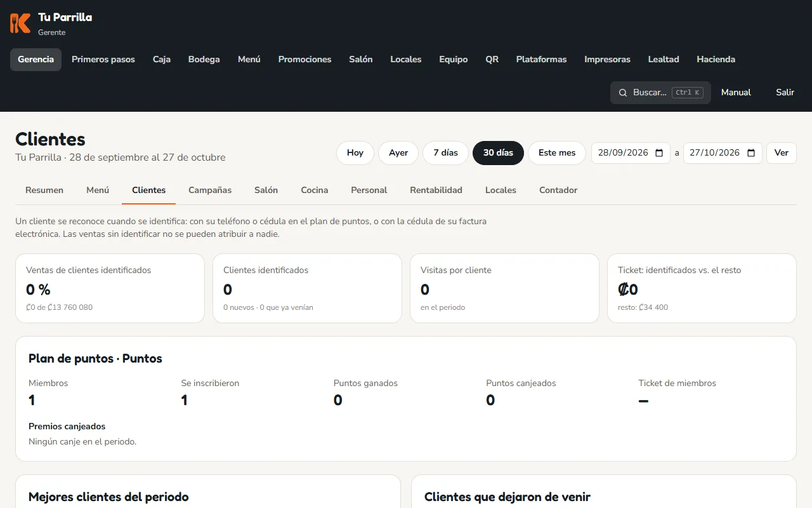Select the Ayer date range
This screenshot has width=812, height=508.
(x=398, y=153)
